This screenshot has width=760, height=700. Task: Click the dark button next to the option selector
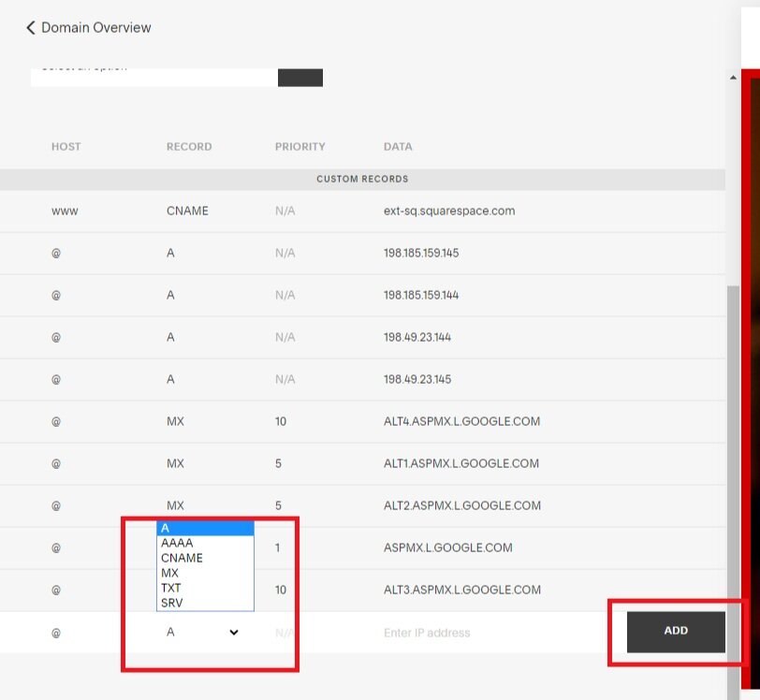pyautogui.click(x=300, y=78)
